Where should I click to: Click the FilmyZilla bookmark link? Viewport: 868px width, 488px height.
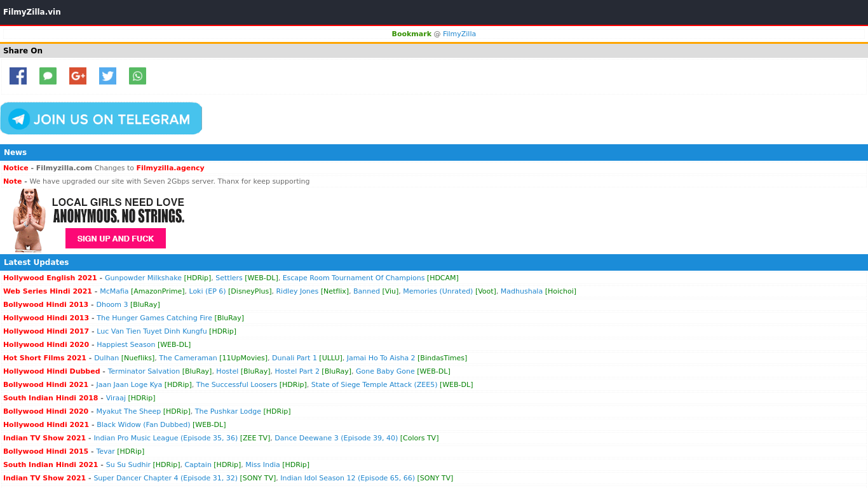coord(459,34)
